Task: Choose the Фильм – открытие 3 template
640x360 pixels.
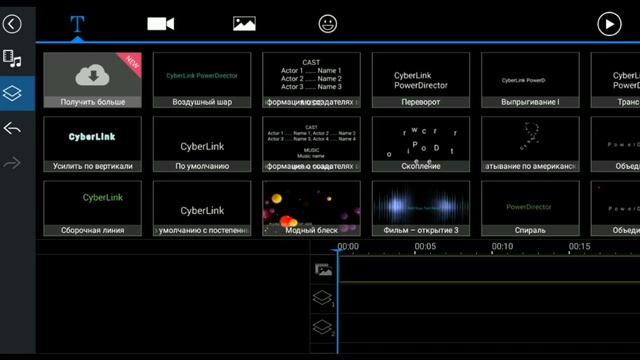Action: pyautogui.click(x=421, y=208)
